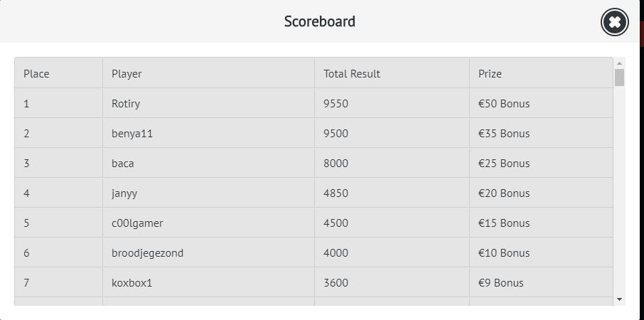Click the Total Result column header
Screen dimensions: 644x320
[351, 74]
